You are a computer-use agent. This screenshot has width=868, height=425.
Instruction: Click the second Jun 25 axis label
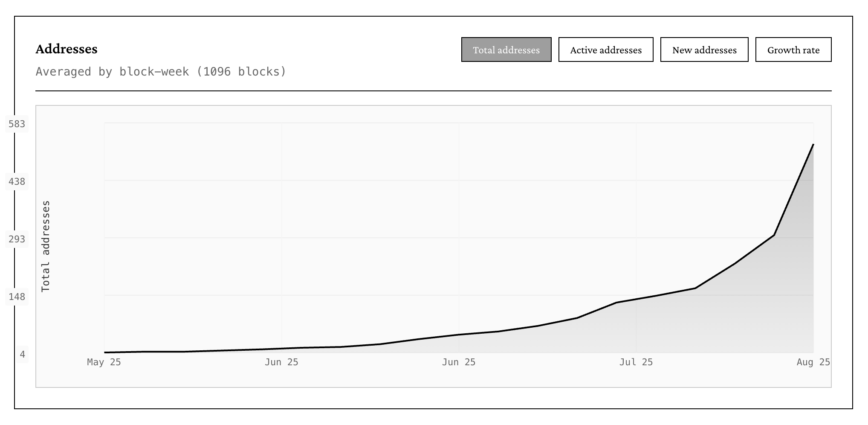point(459,362)
